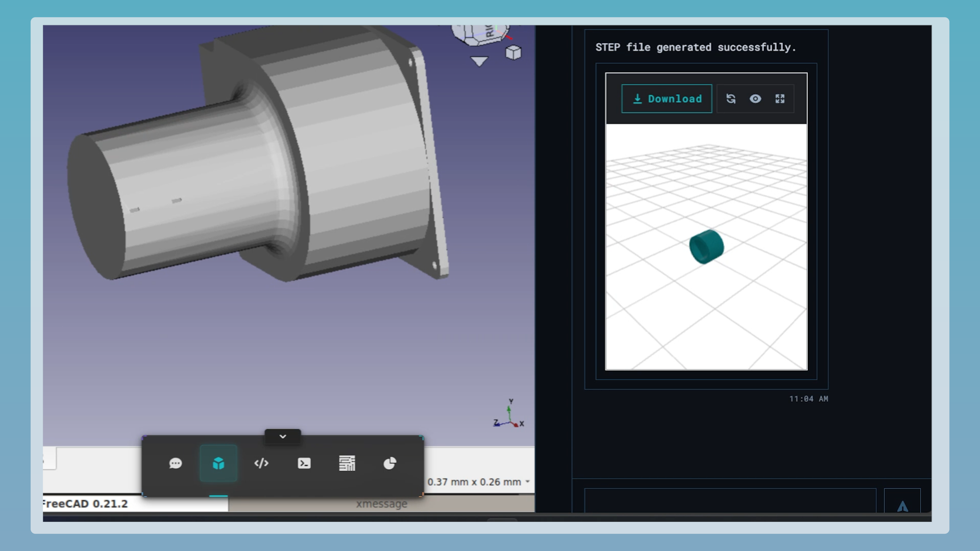Open the terminal icon
Viewport: 980px width, 551px height.
click(304, 463)
